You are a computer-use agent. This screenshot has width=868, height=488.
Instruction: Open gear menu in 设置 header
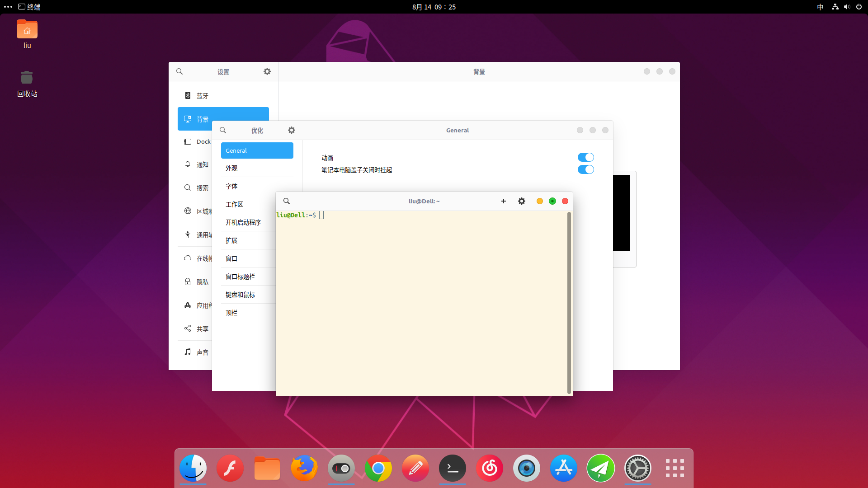pyautogui.click(x=267, y=71)
